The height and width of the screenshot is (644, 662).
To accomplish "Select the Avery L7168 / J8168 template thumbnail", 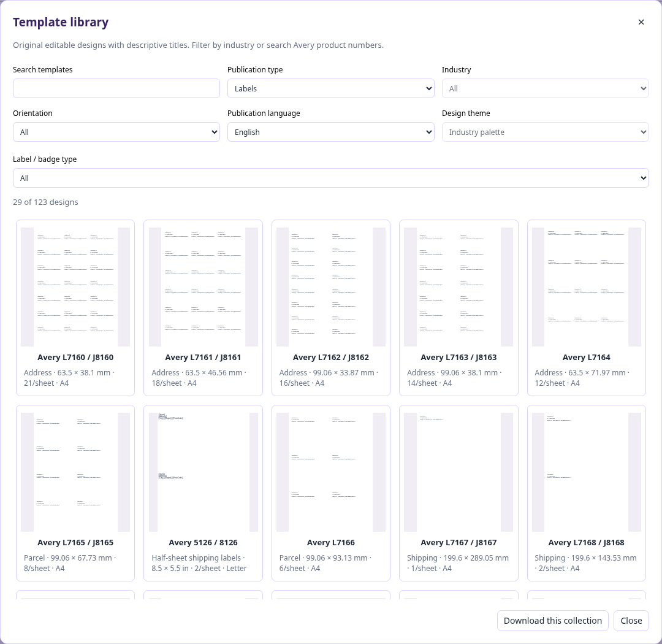I will point(587,472).
